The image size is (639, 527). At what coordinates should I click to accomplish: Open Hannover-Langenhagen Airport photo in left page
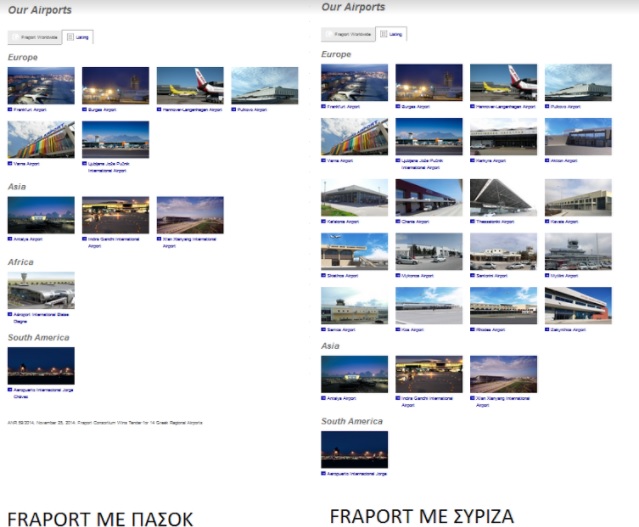(190, 86)
